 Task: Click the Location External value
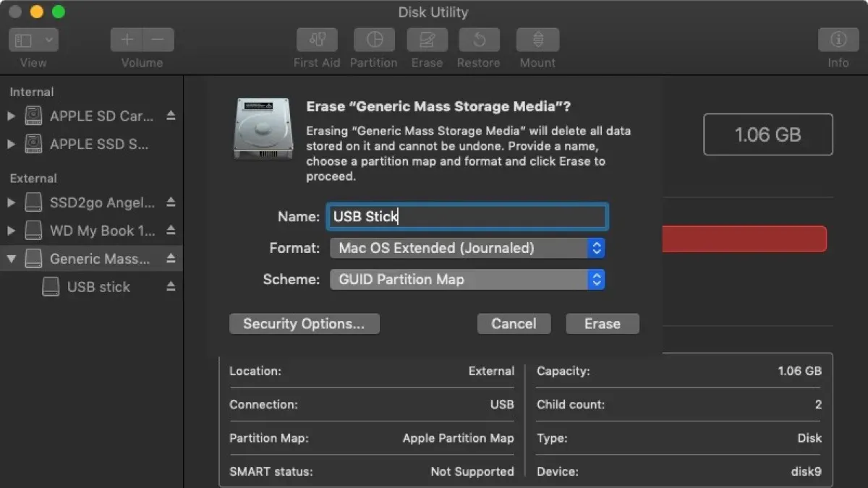(x=491, y=371)
